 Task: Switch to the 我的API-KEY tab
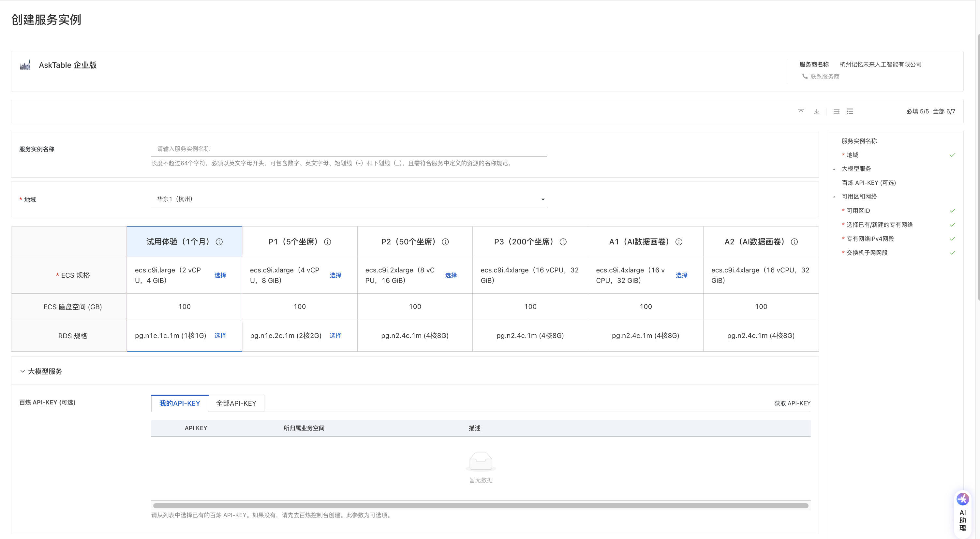pos(180,403)
